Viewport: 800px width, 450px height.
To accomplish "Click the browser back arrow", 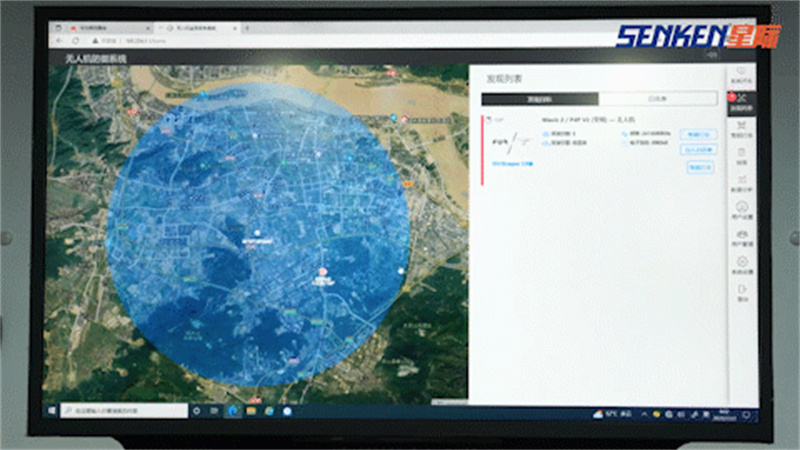I will (x=60, y=43).
